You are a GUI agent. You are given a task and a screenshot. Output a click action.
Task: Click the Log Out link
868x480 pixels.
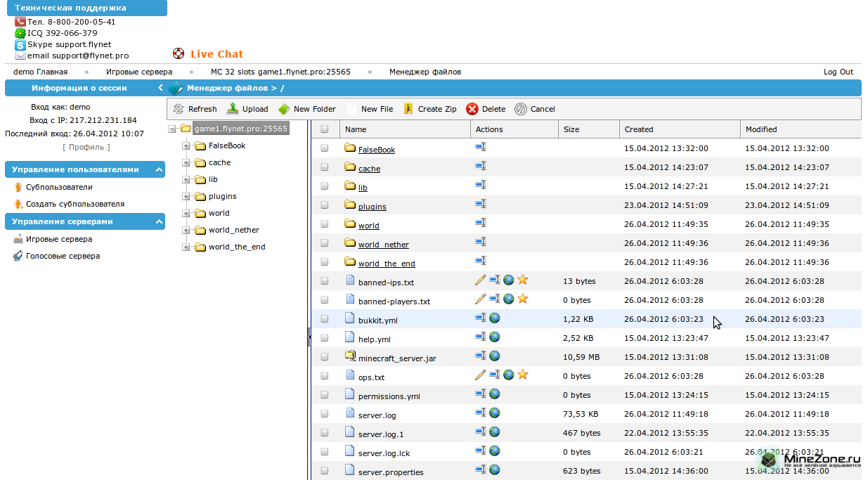tap(838, 72)
